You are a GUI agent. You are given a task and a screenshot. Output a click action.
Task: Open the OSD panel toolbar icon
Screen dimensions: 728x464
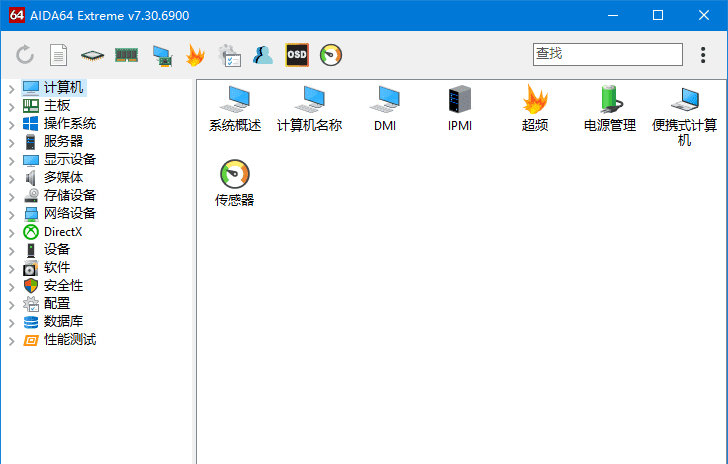pyautogui.click(x=297, y=55)
